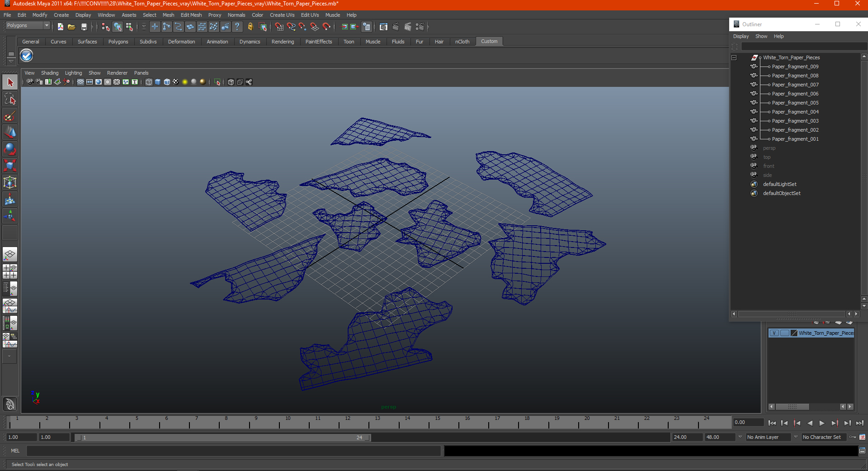Click the custom shelf checkmark button

[x=27, y=56]
